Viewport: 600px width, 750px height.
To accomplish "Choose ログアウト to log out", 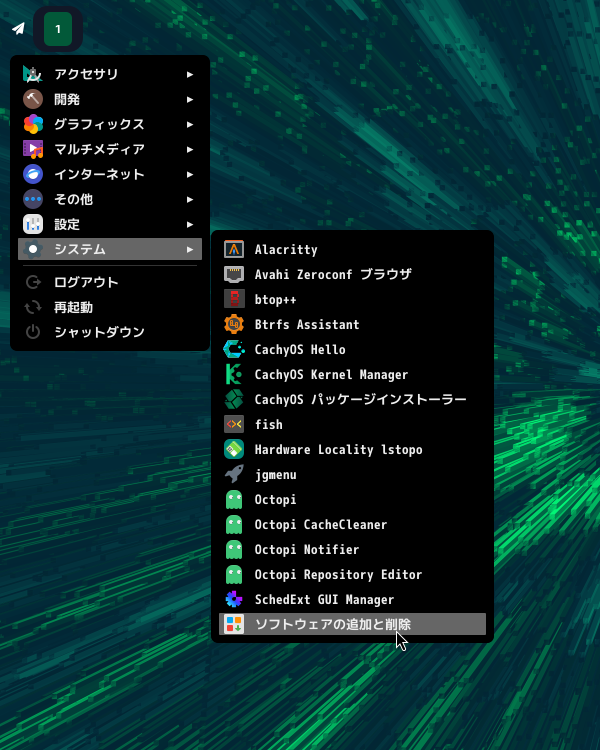I will click(110, 282).
